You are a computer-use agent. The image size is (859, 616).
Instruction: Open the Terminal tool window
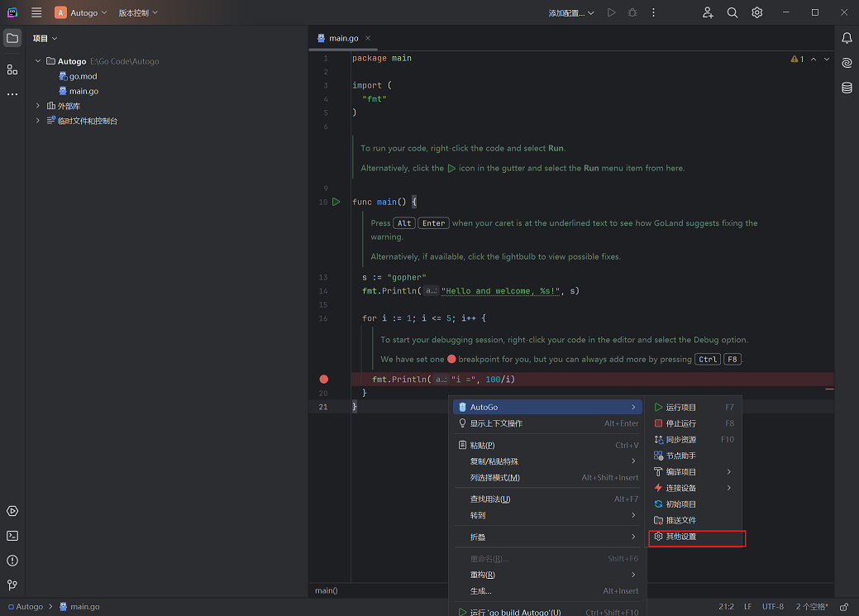click(x=12, y=536)
